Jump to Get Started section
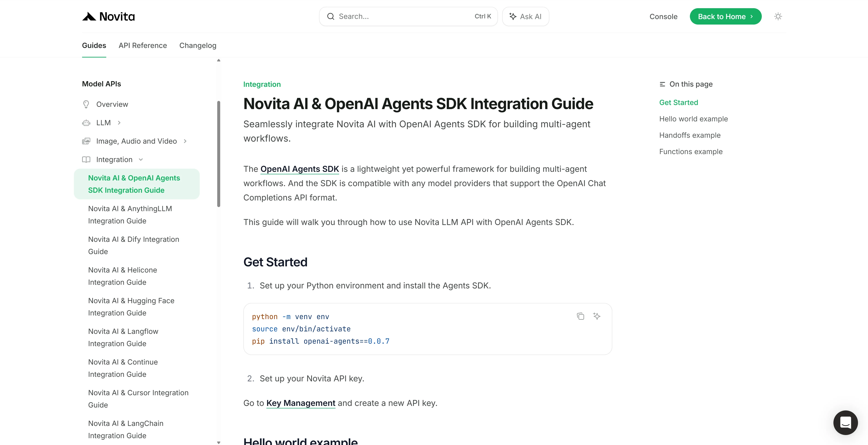868x445 pixels. point(678,102)
